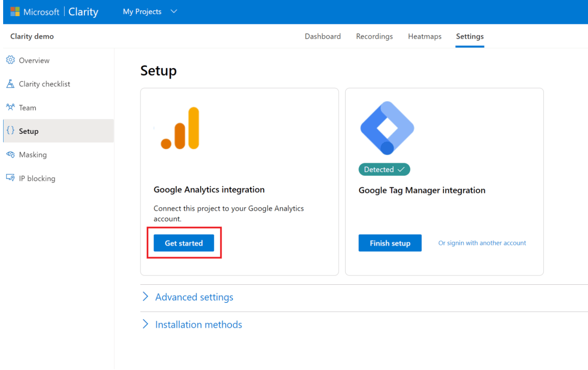Select the Settings tab highlighted in navigation

point(470,36)
